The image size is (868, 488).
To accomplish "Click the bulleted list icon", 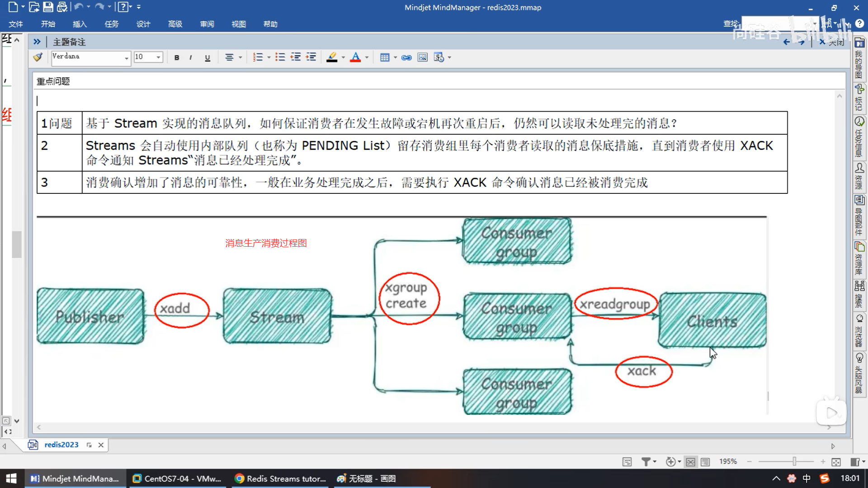I will point(280,57).
